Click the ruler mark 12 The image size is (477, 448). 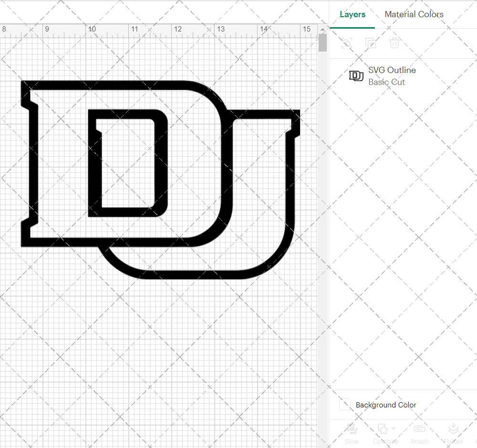coord(178,29)
